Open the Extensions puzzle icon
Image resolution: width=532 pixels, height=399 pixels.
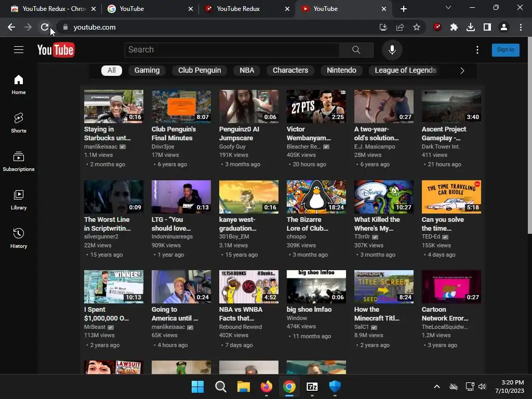[454, 27]
